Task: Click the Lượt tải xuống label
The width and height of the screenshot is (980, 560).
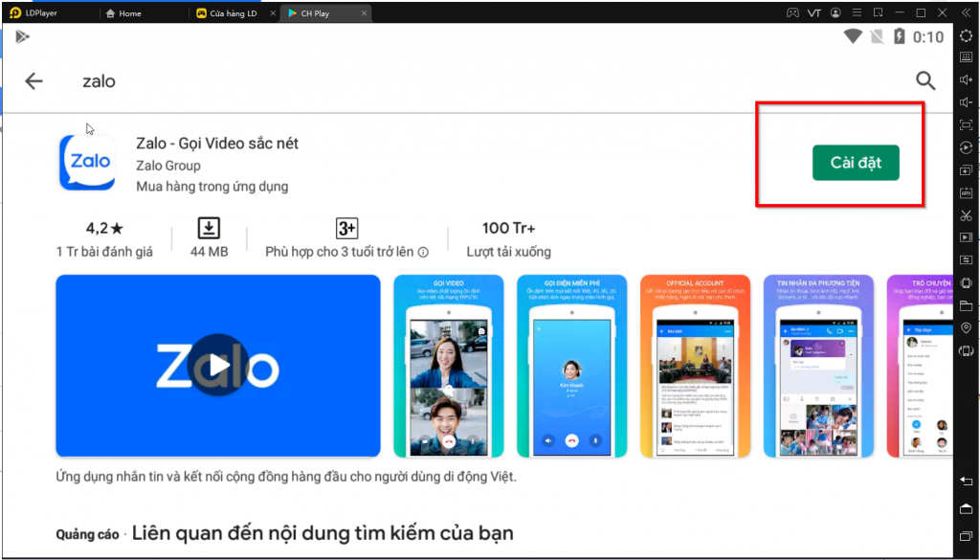Action: (x=509, y=252)
